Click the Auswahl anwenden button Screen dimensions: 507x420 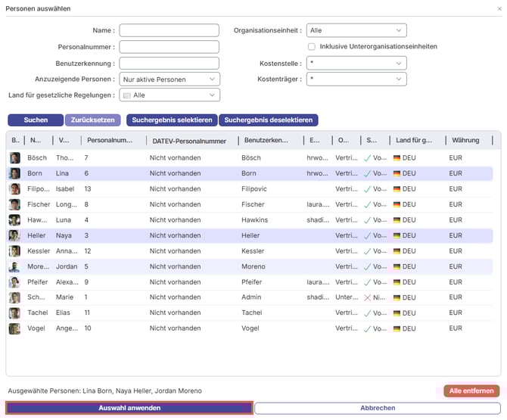[129, 408]
